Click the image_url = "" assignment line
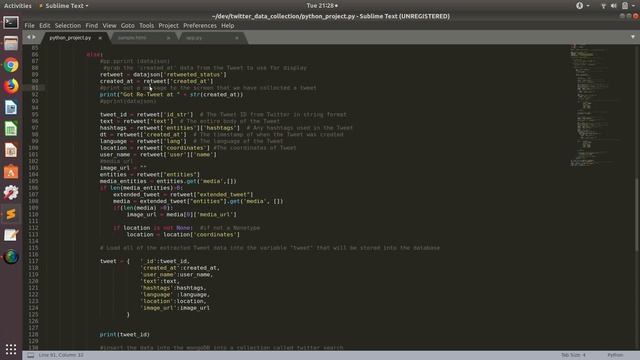 click(123, 168)
